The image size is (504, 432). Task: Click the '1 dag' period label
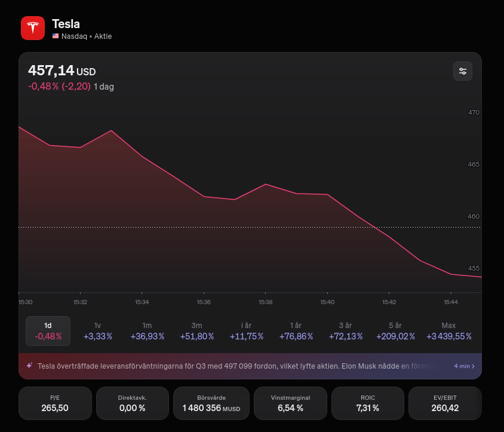[104, 87]
